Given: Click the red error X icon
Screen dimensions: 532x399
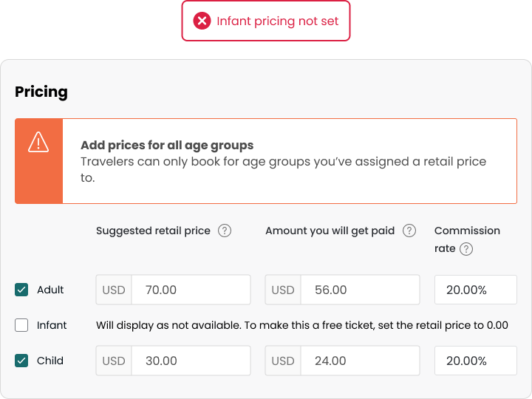Looking at the screenshot, I should point(202,21).
